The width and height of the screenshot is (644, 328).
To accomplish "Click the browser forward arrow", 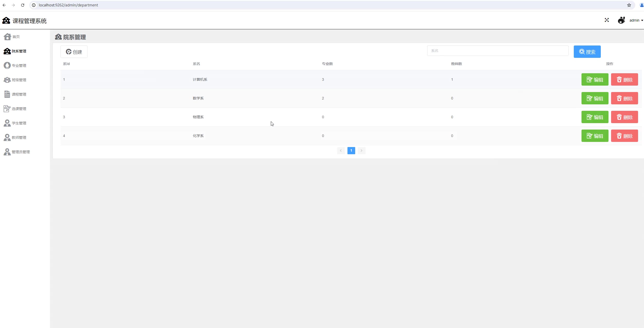I will [x=13, y=5].
